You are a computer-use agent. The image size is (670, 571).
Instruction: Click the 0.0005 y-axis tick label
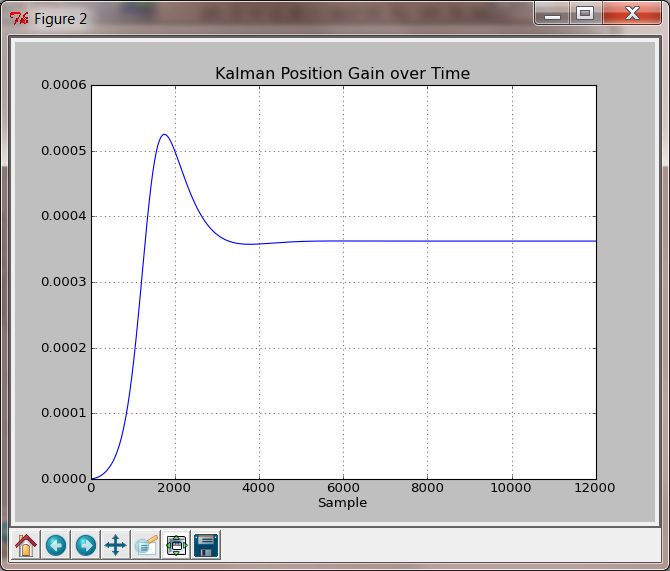click(x=64, y=151)
